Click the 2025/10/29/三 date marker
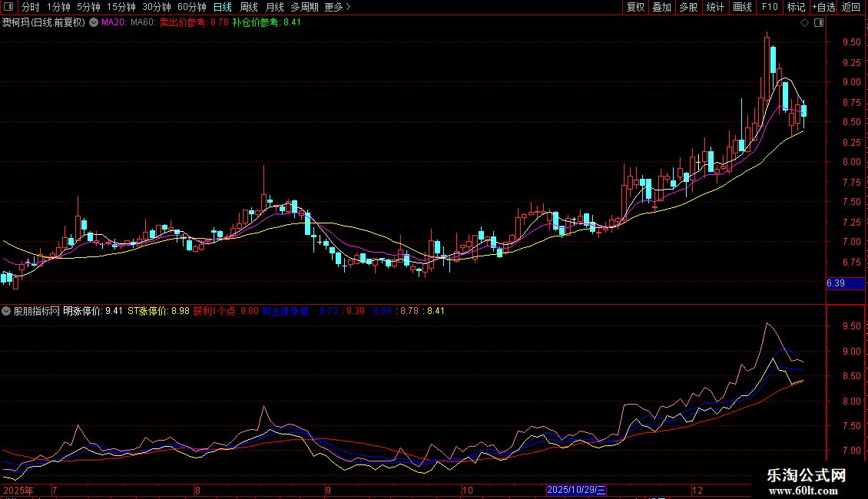 click(x=576, y=490)
